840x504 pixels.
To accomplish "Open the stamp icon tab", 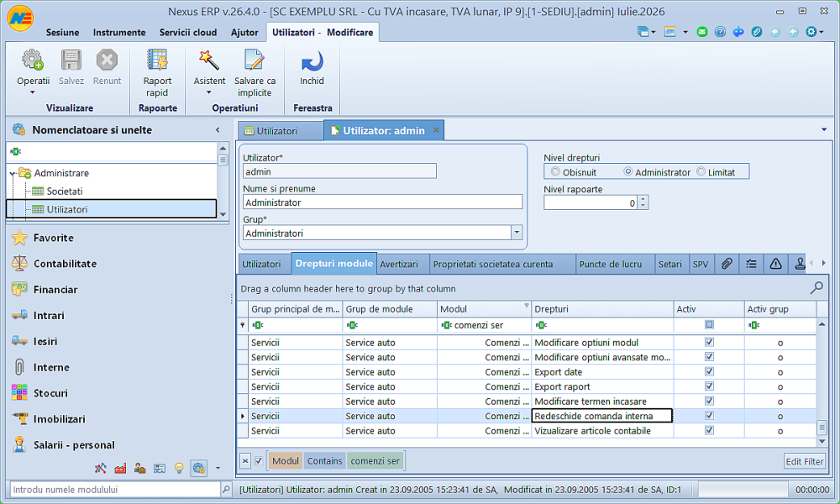I will [800, 264].
